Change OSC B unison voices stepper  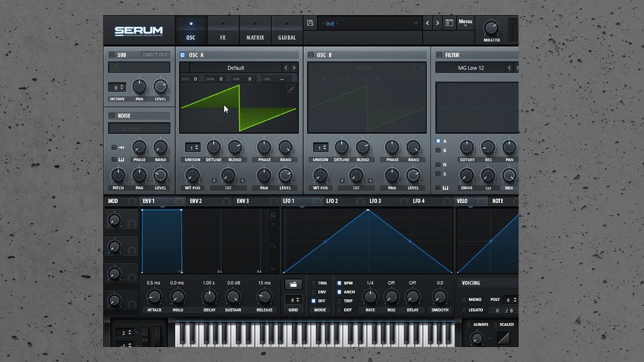pos(320,147)
